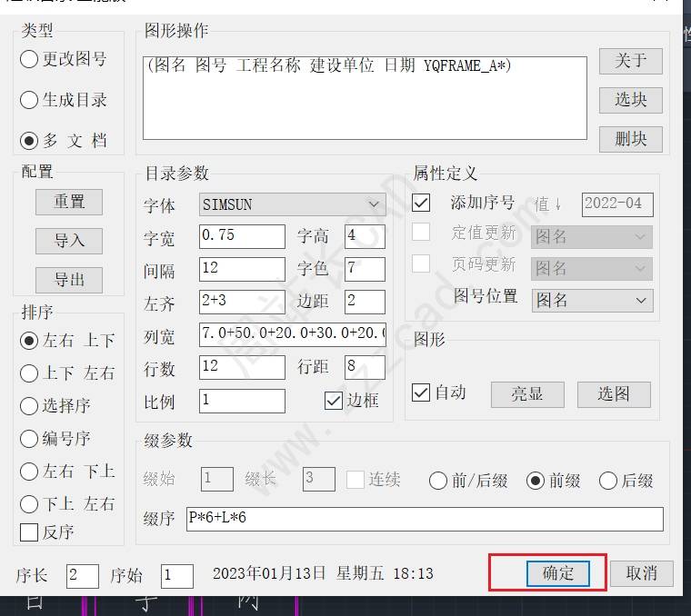The width and height of the screenshot is (691, 616).
Task: Toggle the 添加序号 checkbox
Action: click(x=421, y=203)
